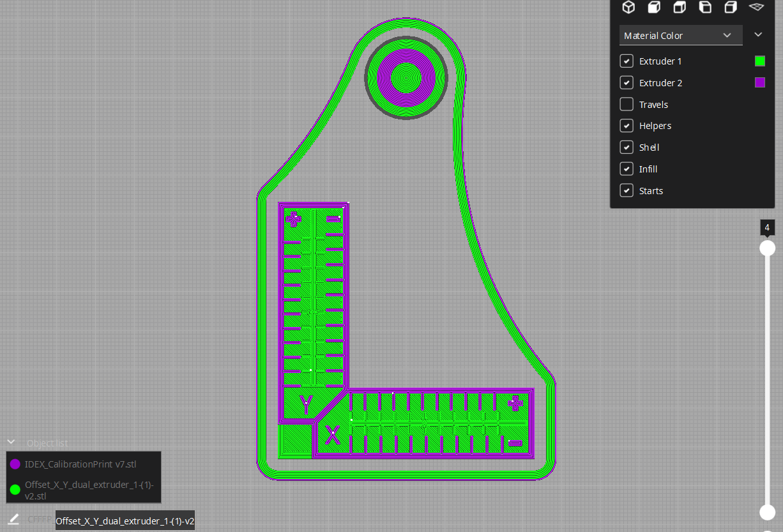Switch to the top view icon
The height and width of the screenshot is (532, 783).
click(x=679, y=7)
